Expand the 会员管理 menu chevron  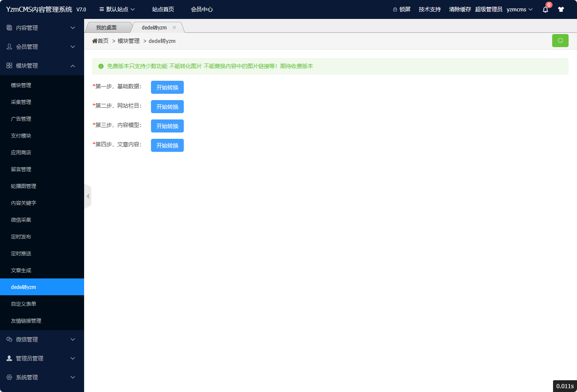[x=73, y=47]
